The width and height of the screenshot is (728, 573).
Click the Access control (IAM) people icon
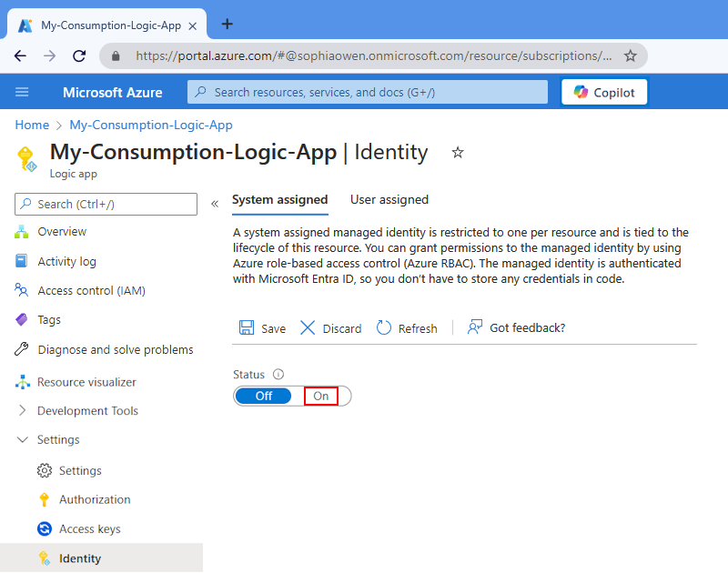tap(21, 290)
